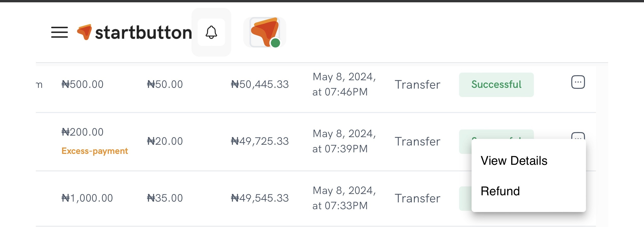The width and height of the screenshot is (644, 227).
Task: Select View Details from the menu
Action: click(514, 161)
